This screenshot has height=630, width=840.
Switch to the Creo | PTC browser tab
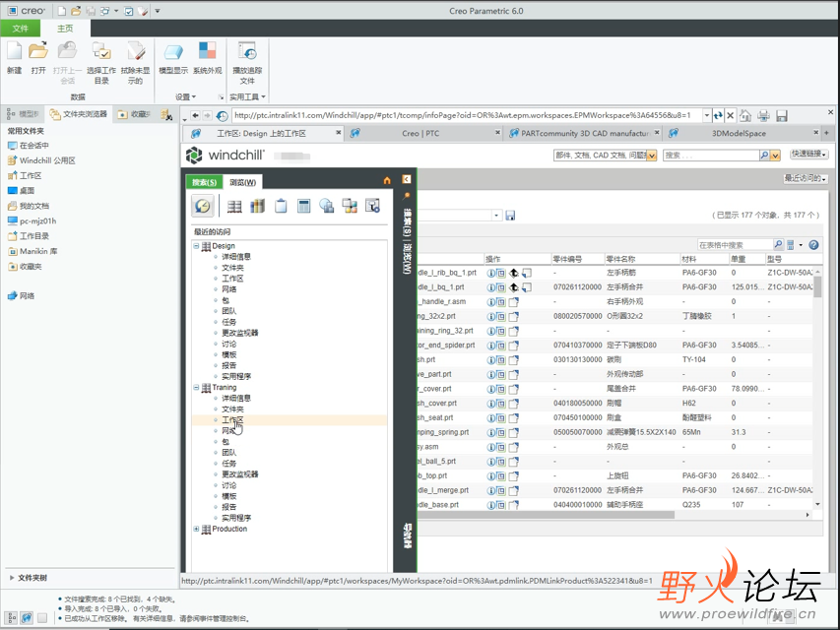coord(420,133)
